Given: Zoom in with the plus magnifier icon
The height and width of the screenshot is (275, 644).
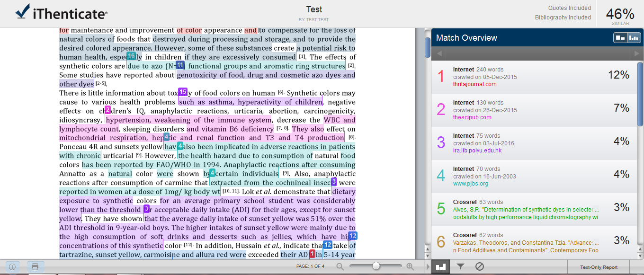Looking at the screenshot, I should (x=410, y=266).
